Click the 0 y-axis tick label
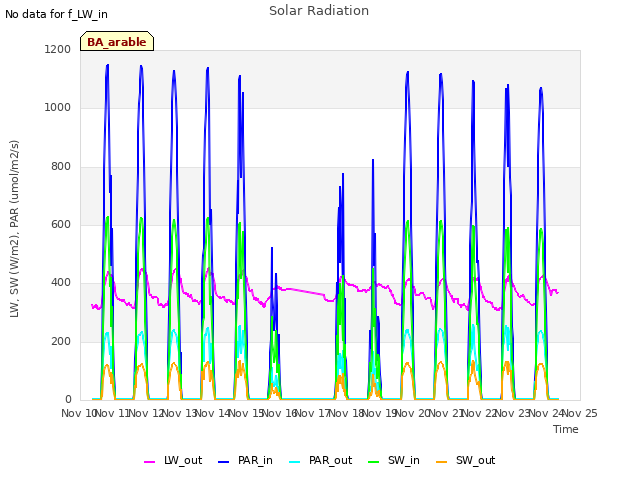 [68, 399]
